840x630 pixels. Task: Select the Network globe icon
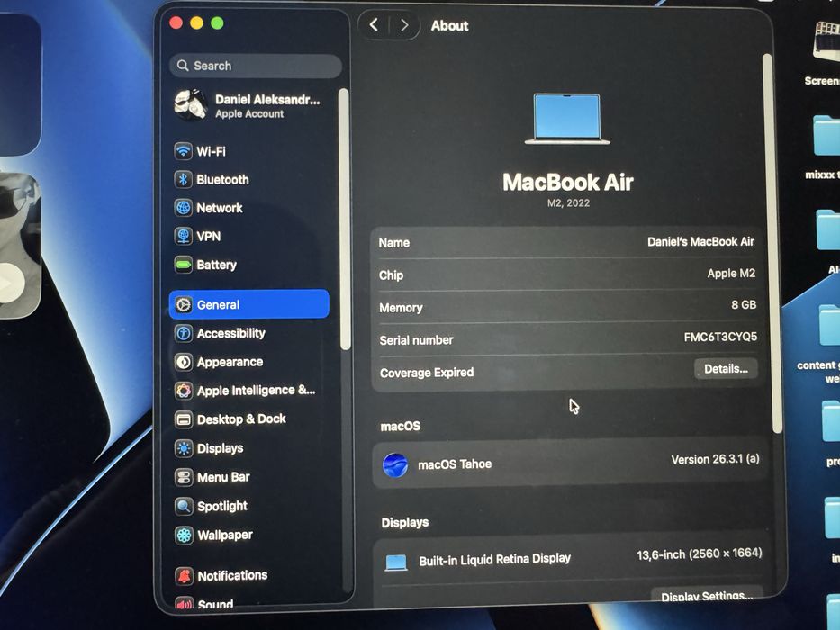point(183,208)
